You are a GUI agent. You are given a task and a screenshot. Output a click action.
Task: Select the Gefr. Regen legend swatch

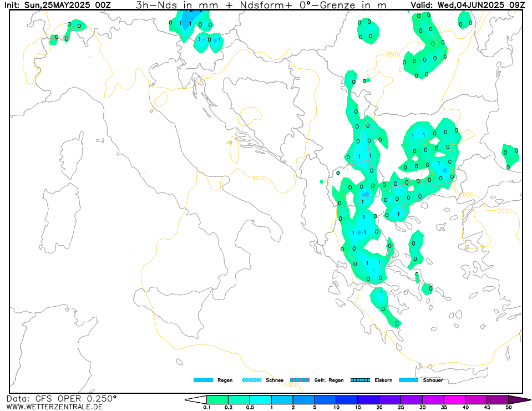click(x=300, y=380)
